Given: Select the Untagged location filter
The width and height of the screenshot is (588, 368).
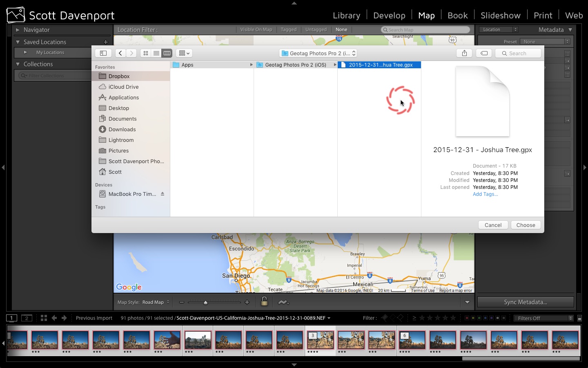Looking at the screenshot, I should click(316, 29).
